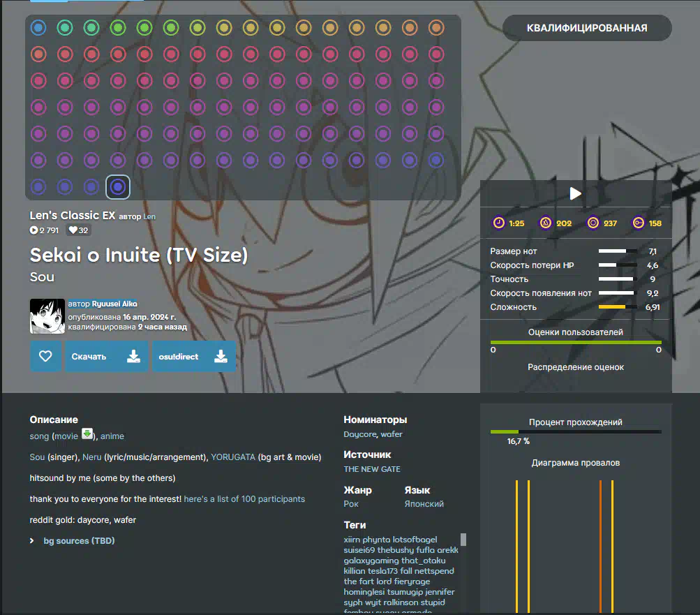Open the YORUGATA artist link

tap(233, 457)
